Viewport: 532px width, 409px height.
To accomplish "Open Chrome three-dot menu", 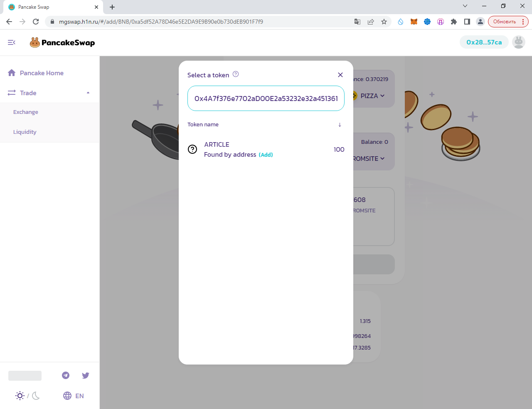I will (x=523, y=22).
